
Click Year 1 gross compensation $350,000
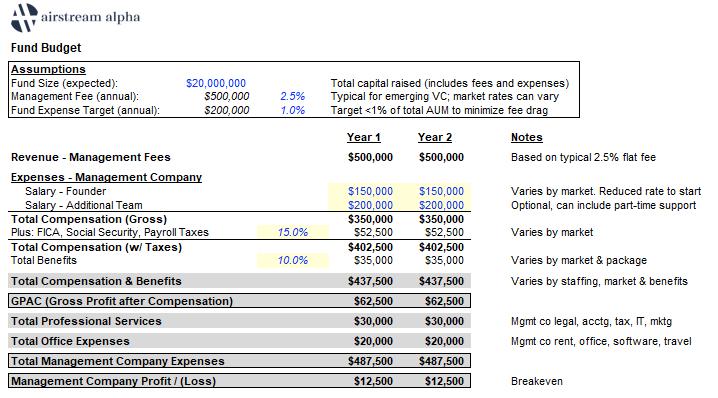(370, 219)
